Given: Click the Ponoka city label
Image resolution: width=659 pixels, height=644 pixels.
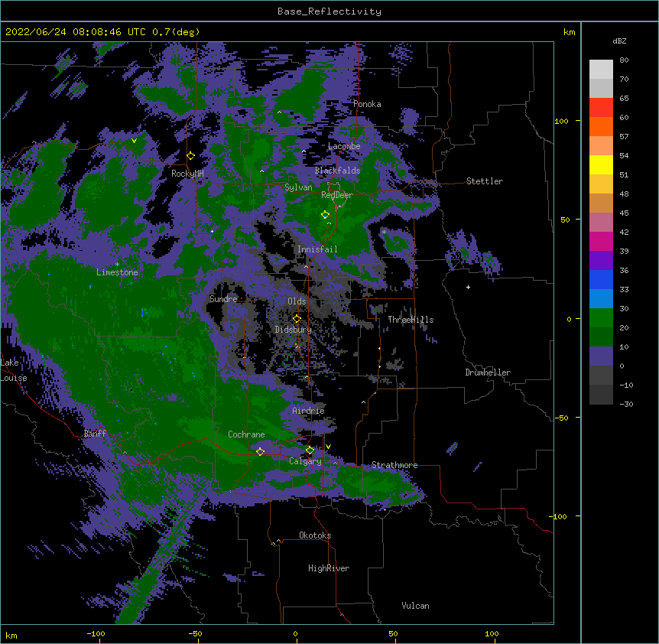Looking at the screenshot, I should click(367, 104).
